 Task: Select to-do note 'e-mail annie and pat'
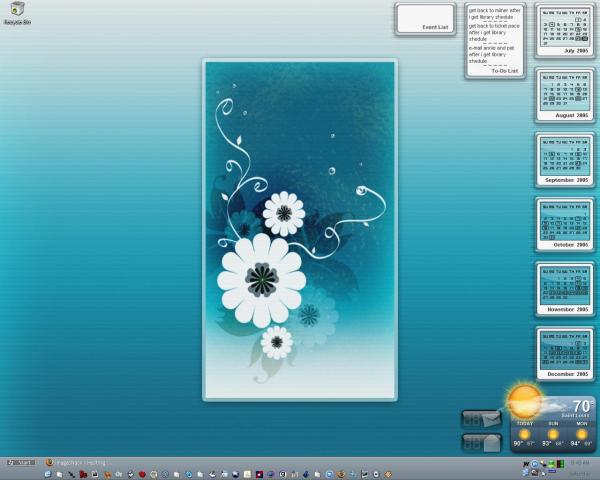492,54
